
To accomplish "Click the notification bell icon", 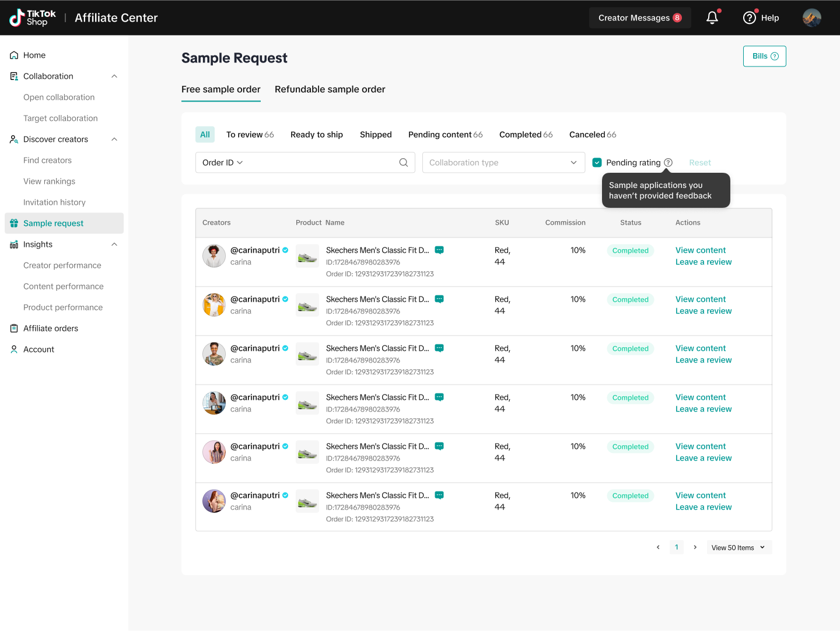I will (x=712, y=18).
